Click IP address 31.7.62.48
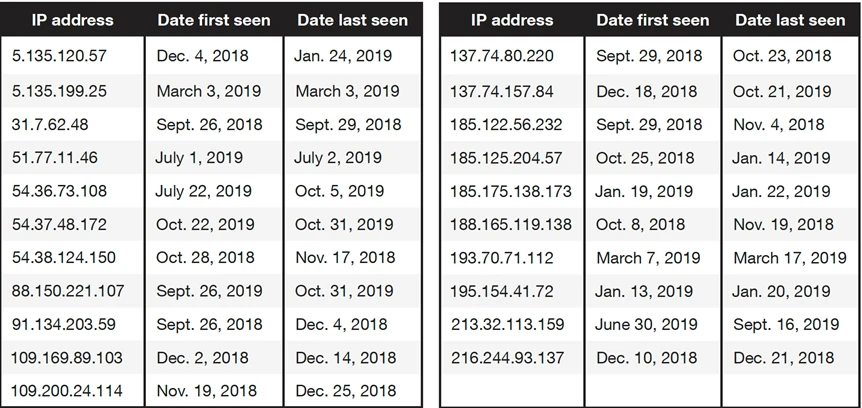 tap(52, 125)
